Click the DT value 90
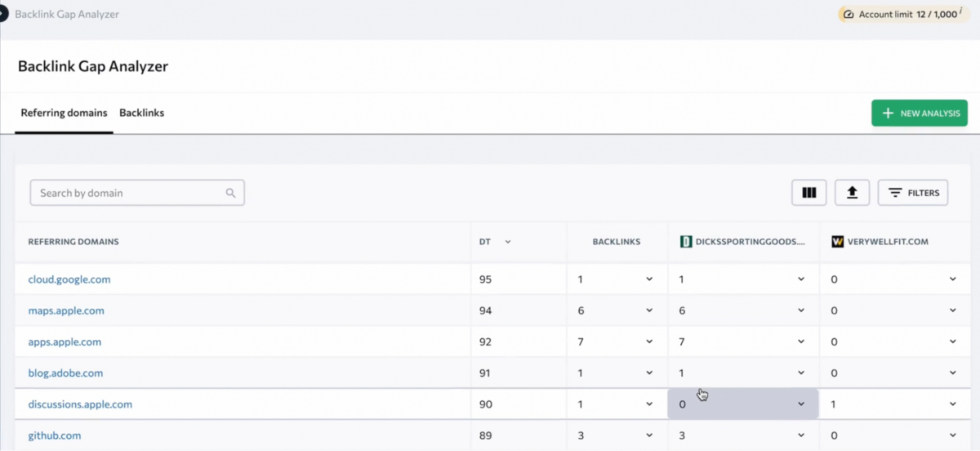980x451 pixels. click(485, 404)
